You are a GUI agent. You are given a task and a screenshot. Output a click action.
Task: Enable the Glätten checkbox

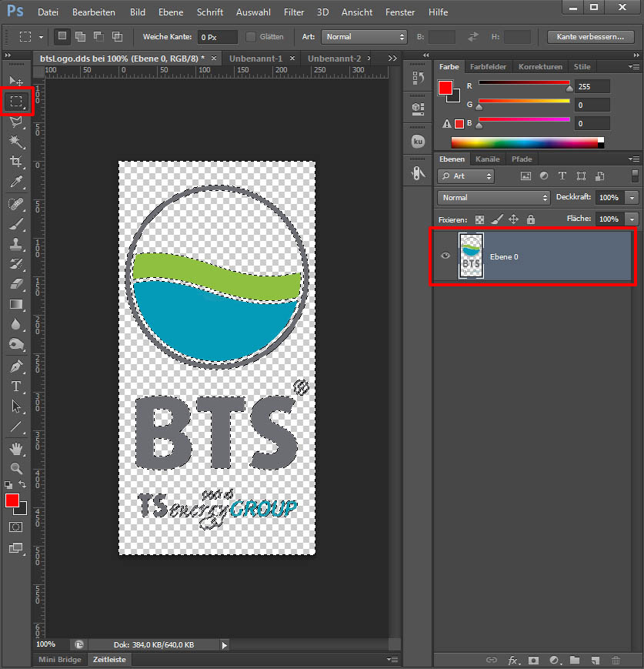(252, 37)
